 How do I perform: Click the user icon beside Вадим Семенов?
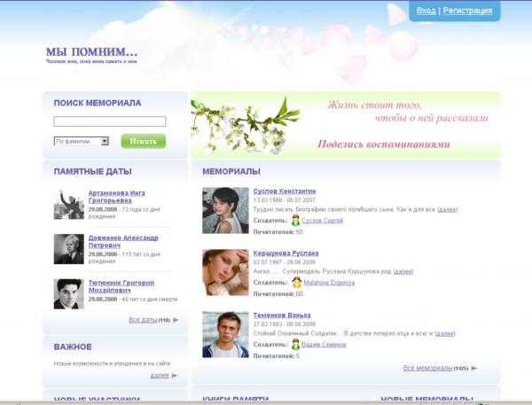click(x=296, y=344)
